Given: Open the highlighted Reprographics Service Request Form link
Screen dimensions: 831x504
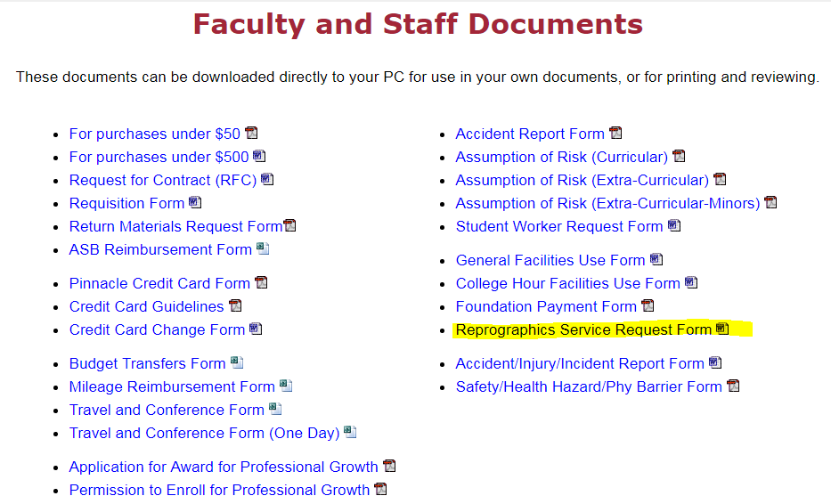Looking at the screenshot, I should [583, 329].
